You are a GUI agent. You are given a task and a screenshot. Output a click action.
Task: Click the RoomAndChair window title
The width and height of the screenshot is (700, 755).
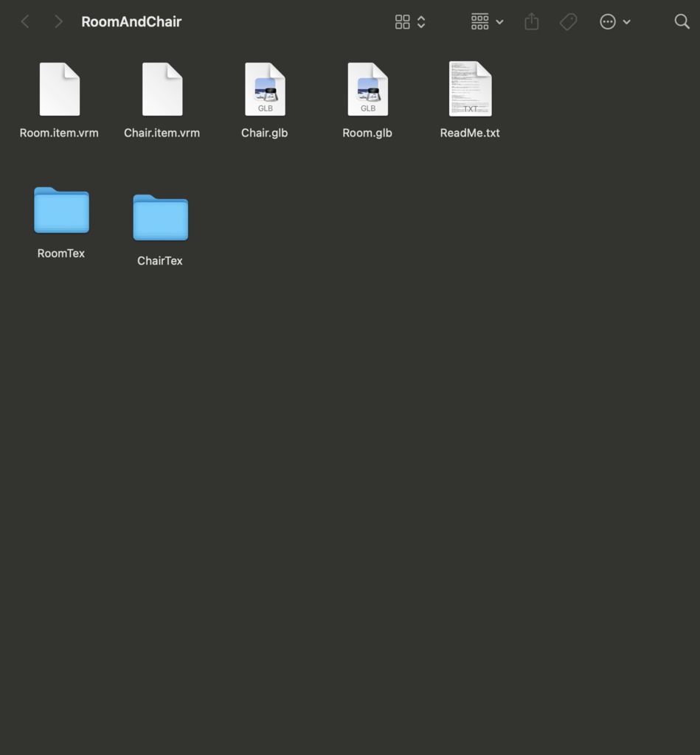click(x=131, y=21)
